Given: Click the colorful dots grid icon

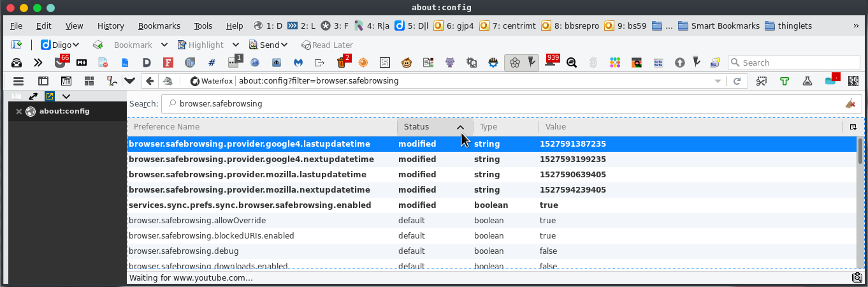Looking at the screenshot, I should pos(615,63).
